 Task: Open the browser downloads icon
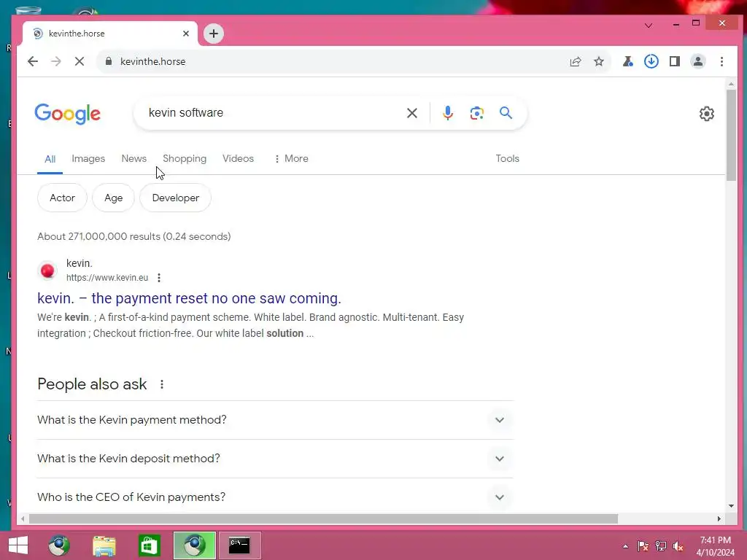click(x=651, y=61)
